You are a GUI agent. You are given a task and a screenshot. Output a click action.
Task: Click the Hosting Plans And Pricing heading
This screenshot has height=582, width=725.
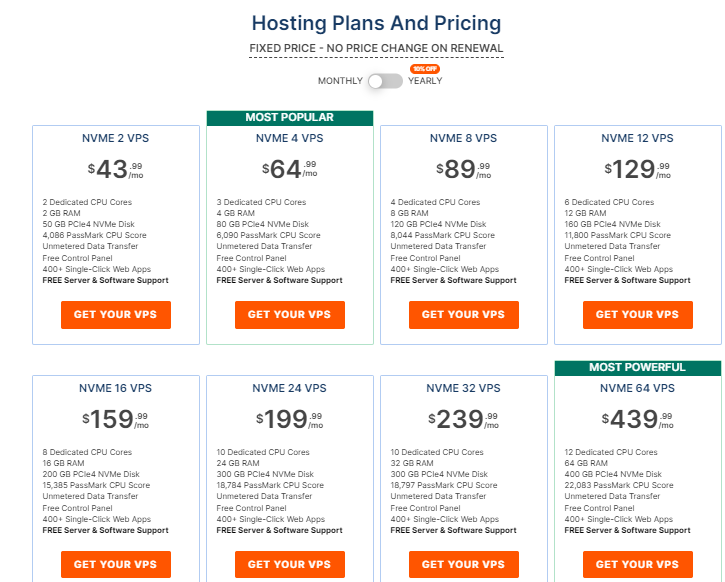376,23
